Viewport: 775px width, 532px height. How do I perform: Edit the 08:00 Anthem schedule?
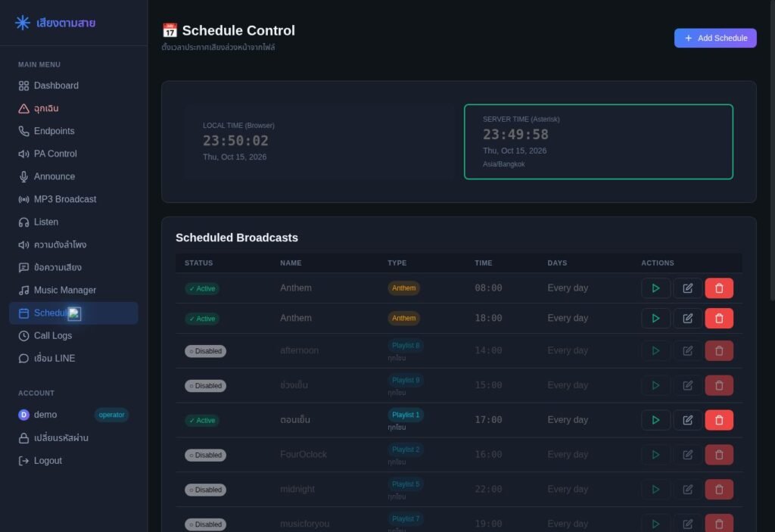(687, 288)
